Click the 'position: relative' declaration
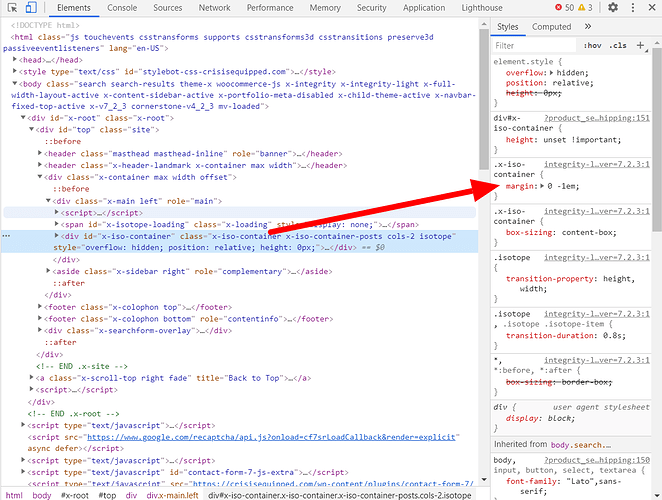Viewport: 662px width, 500px height. pos(549,83)
